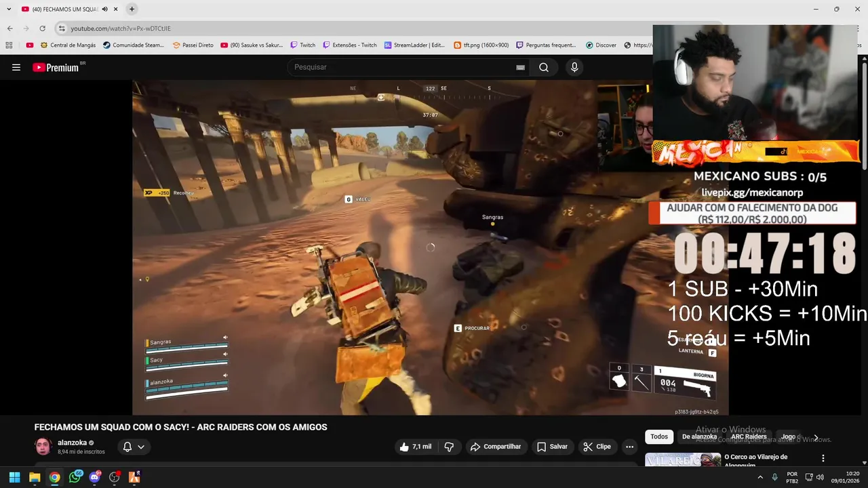Click the YouTube search magnifier button
This screenshot has height=488, width=868.
(544, 67)
